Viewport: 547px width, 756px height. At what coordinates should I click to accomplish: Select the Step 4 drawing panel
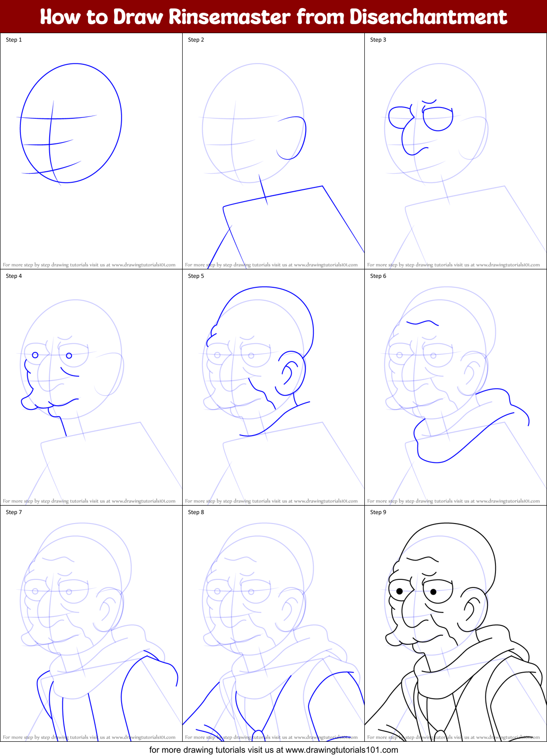pyautogui.click(x=91, y=387)
